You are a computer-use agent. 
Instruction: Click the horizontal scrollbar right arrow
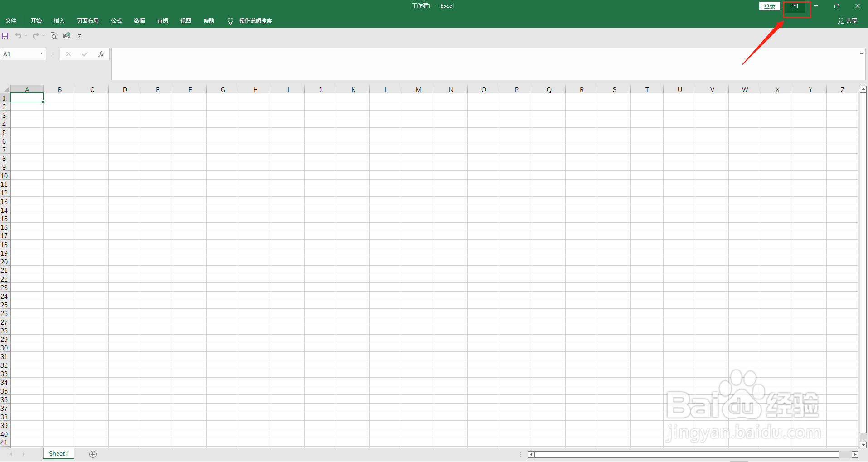pos(855,454)
